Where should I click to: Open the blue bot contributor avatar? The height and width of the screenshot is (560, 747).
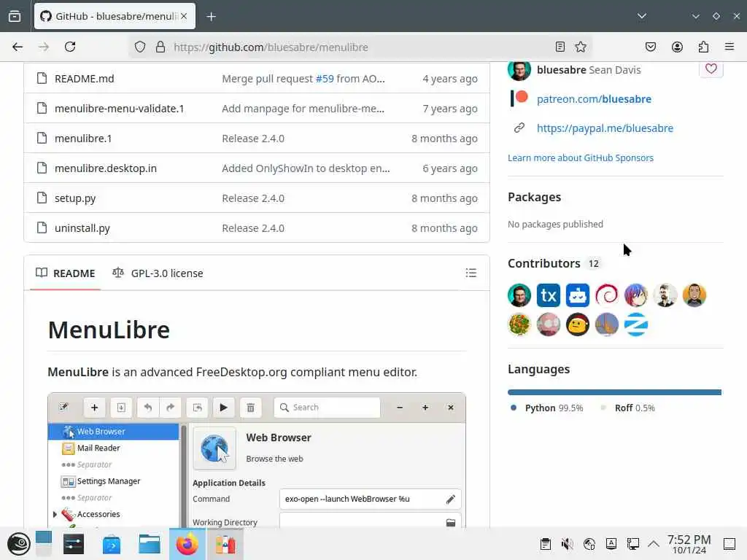(578, 295)
